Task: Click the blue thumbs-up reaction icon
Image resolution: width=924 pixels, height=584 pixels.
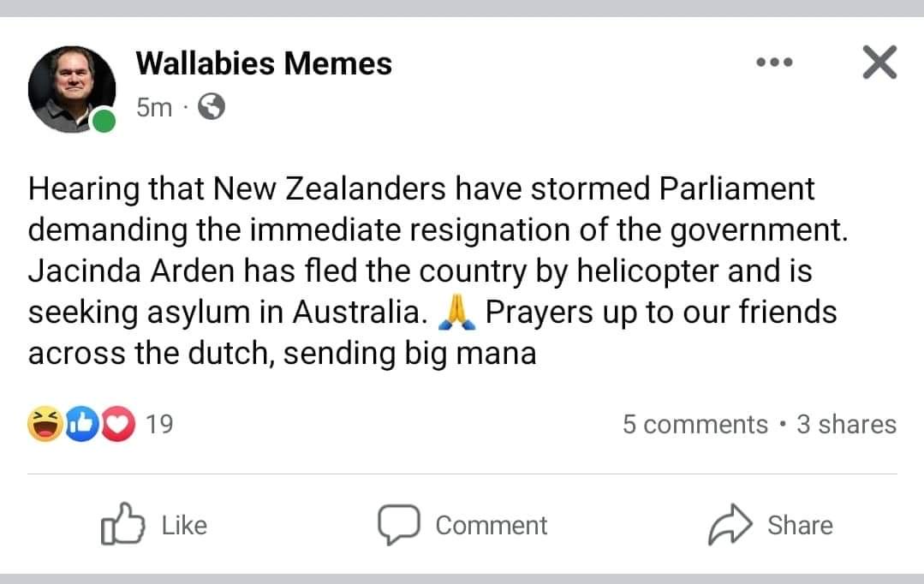Action: click(x=82, y=424)
